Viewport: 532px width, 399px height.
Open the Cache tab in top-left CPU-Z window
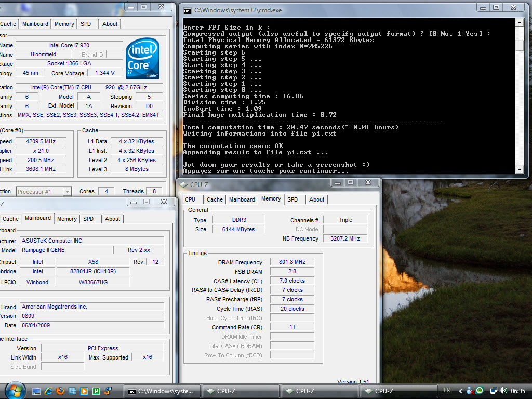(x=8, y=24)
